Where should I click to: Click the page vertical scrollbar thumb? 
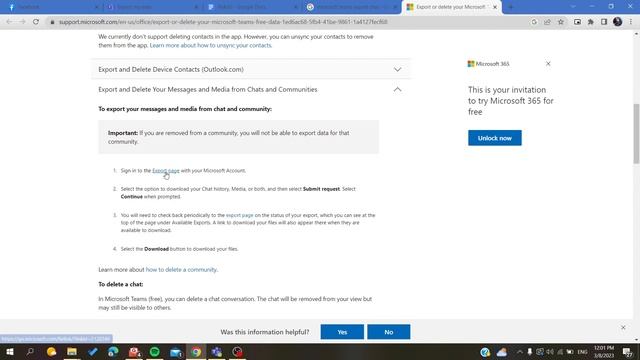pos(636,133)
